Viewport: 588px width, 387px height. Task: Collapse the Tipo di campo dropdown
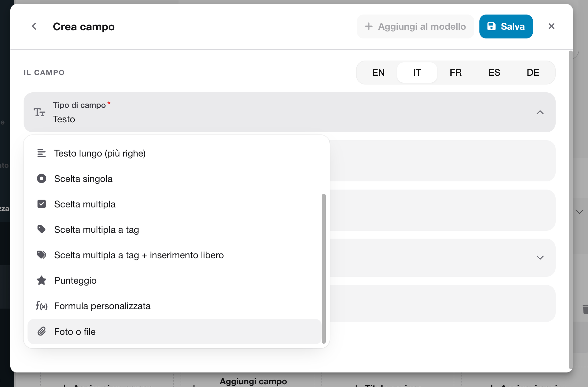289,112
